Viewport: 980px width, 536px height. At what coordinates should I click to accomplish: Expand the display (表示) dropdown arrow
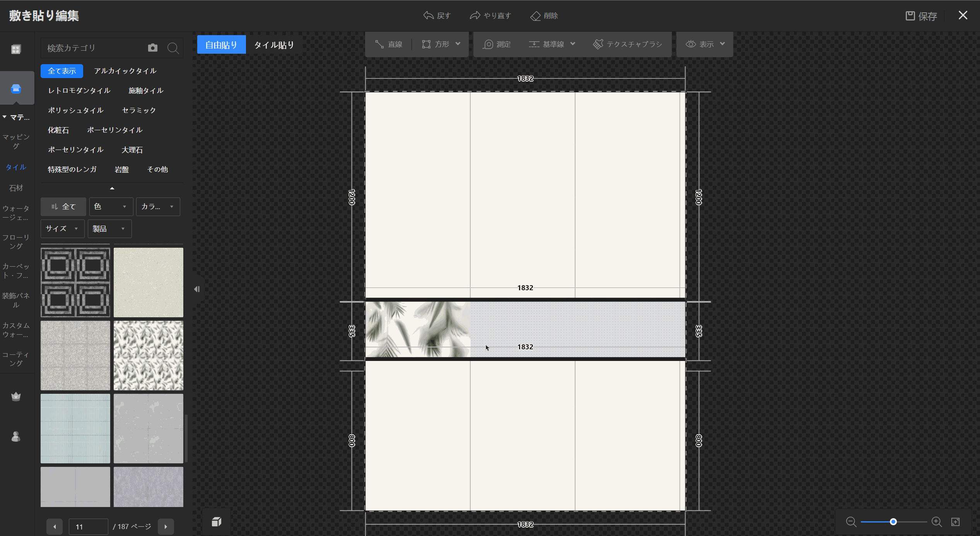pos(722,44)
